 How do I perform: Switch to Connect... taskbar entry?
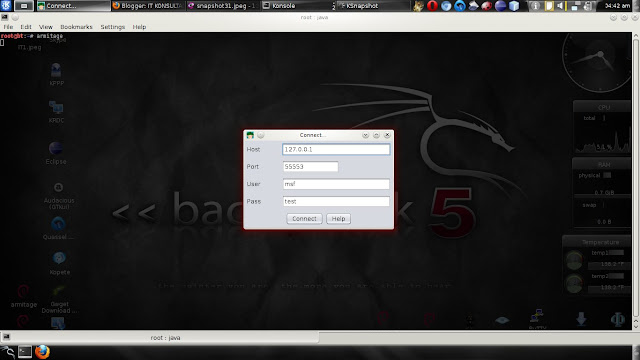tap(73, 6)
